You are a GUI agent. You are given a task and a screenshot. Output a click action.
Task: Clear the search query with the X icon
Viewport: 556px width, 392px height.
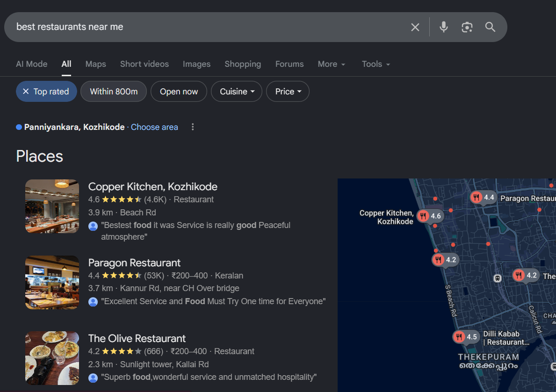coord(415,27)
